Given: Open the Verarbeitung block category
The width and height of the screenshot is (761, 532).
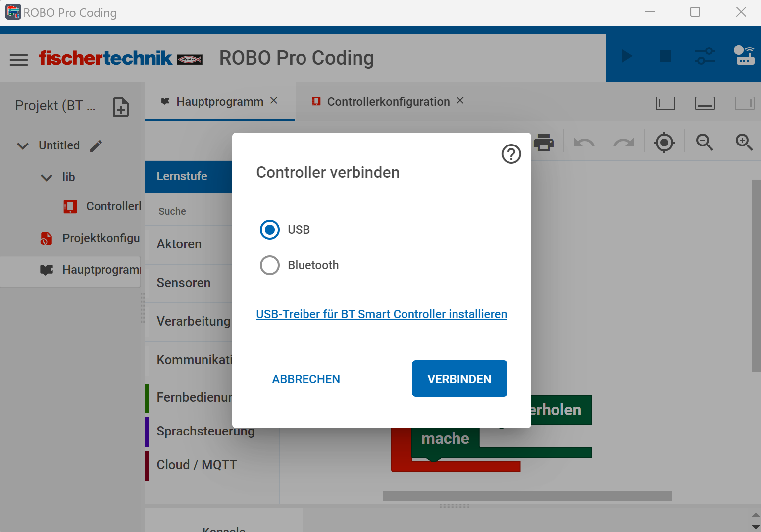Looking at the screenshot, I should pos(189,322).
